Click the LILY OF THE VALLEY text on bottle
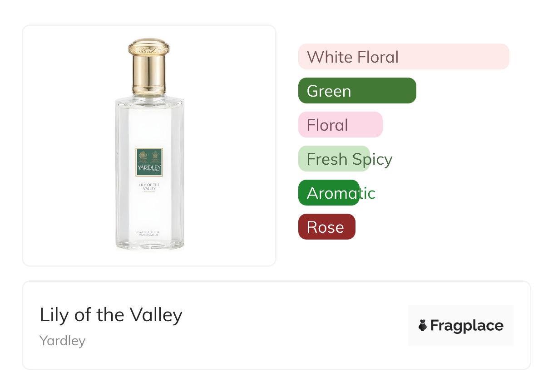Viewport: 553px width, 392px height. tap(149, 186)
